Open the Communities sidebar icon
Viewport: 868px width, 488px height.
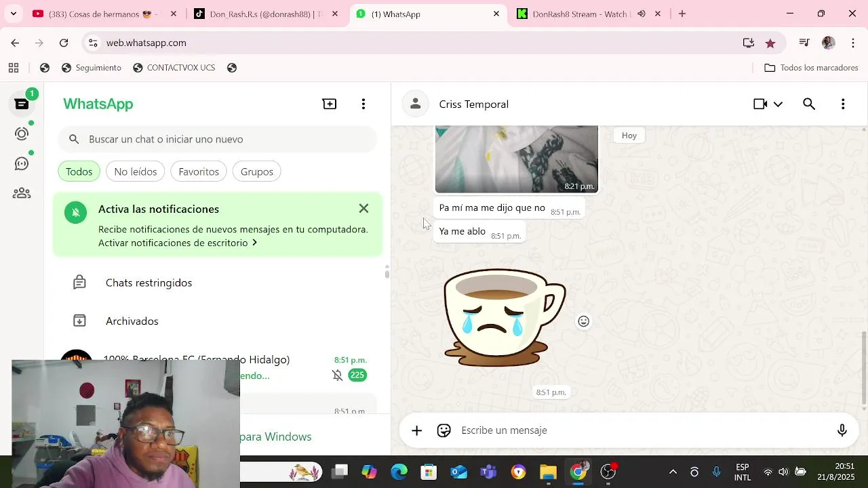tap(22, 193)
